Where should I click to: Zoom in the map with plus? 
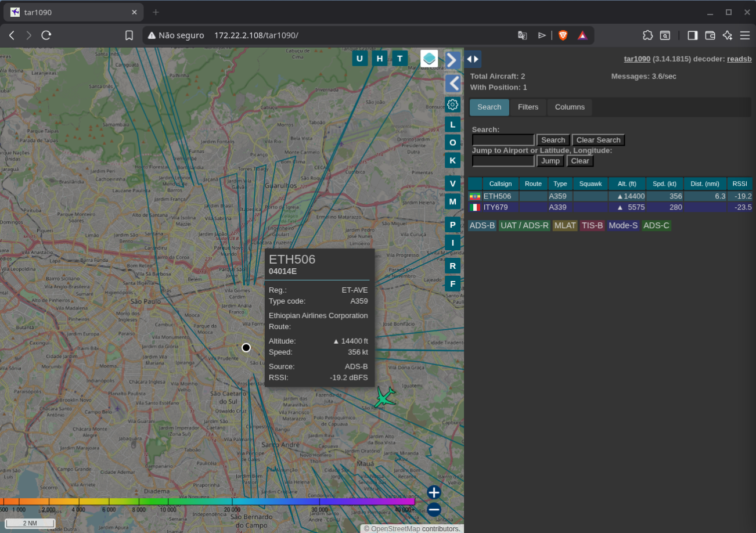(x=434, y=492)
